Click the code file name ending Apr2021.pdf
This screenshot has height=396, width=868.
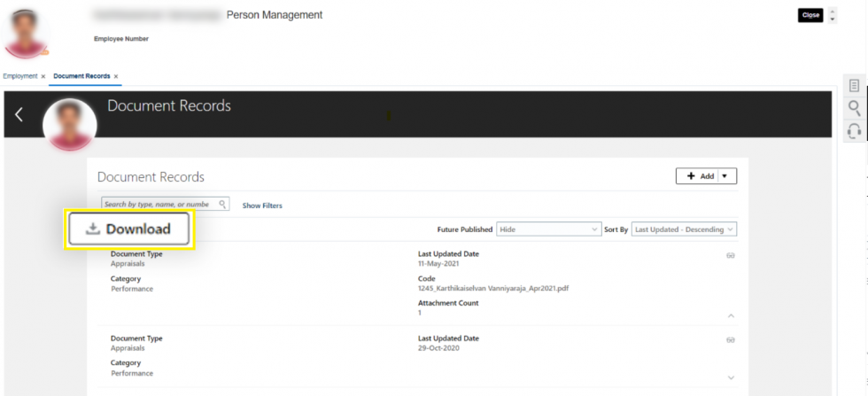494,289
